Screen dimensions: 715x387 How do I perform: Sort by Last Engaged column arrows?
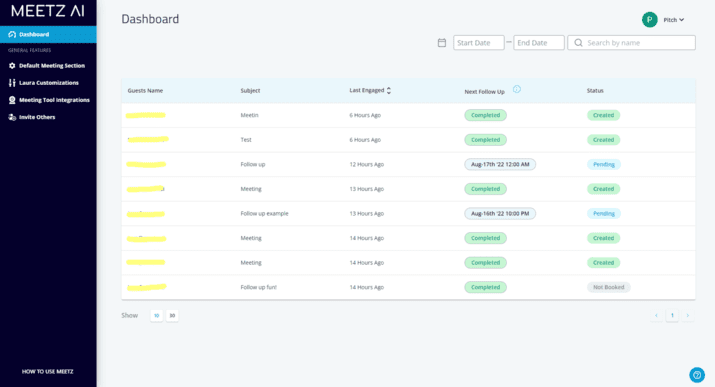[389, 91]
